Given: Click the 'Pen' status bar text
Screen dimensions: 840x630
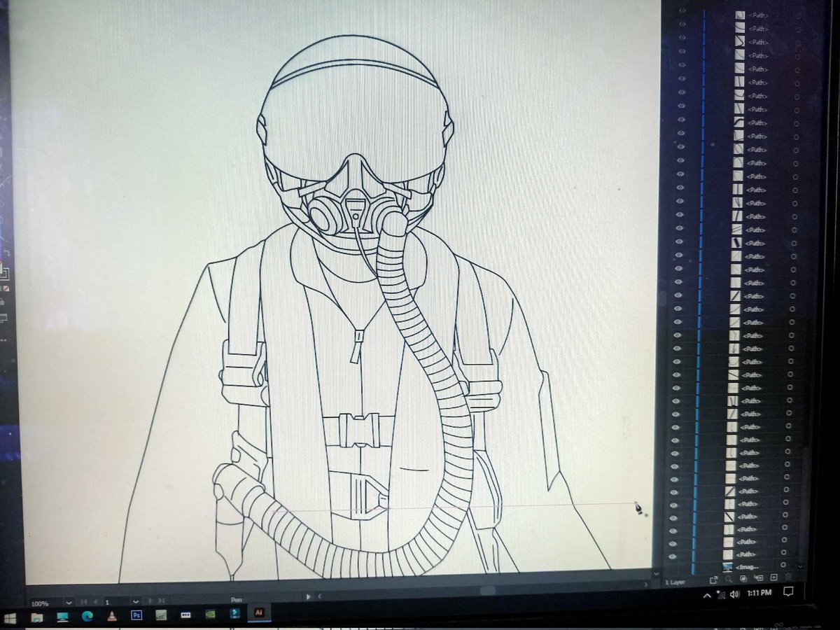Looking at the screenshot, I should coord(237,600).
